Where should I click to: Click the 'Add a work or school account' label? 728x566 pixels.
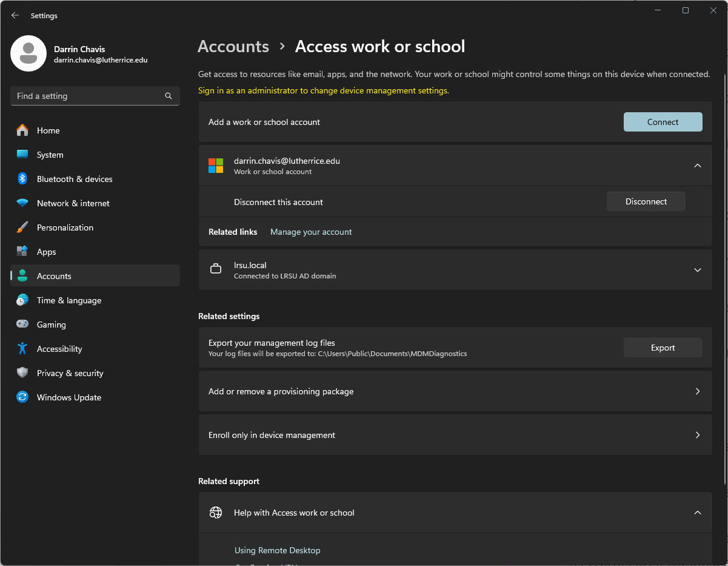tap(264, 122)
